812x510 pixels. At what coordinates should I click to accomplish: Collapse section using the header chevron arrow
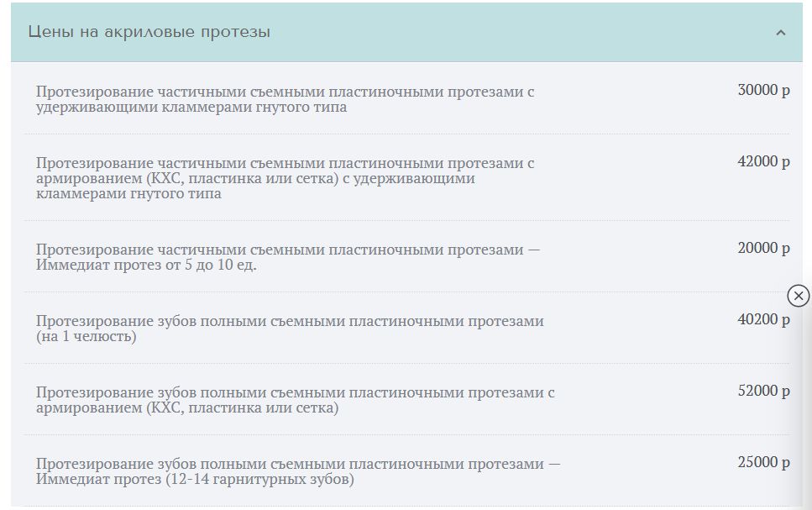(x=780, y=33)
